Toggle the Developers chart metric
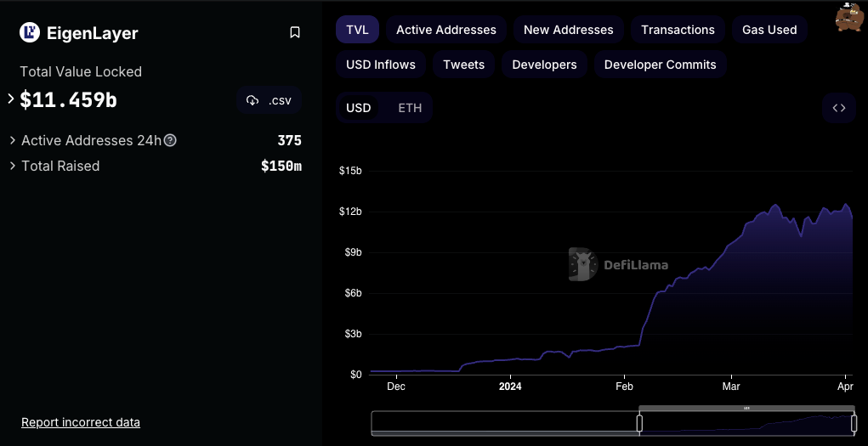Viewport: 868px width, 446px height. [545, 65]
